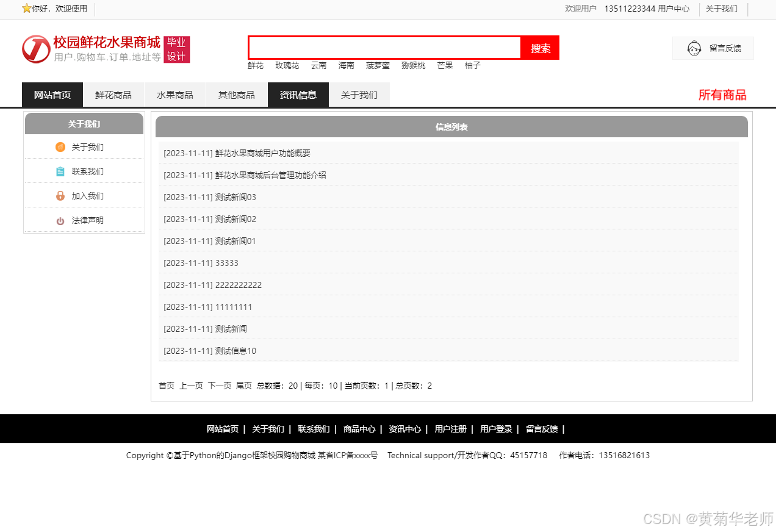Image resolution: width=776 pixels, height=532 pixels.
Task: Select hot keyword 鲜花 under search
Action: 256,65
